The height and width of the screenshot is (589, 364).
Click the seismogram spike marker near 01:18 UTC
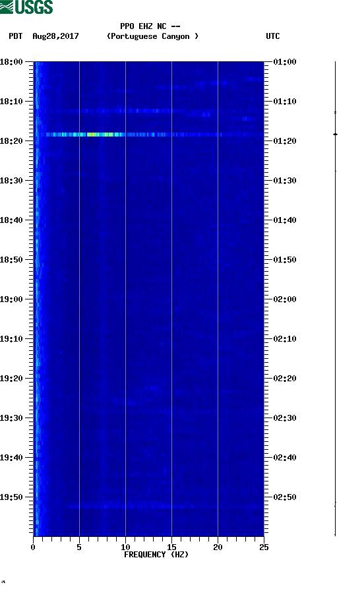336,134
